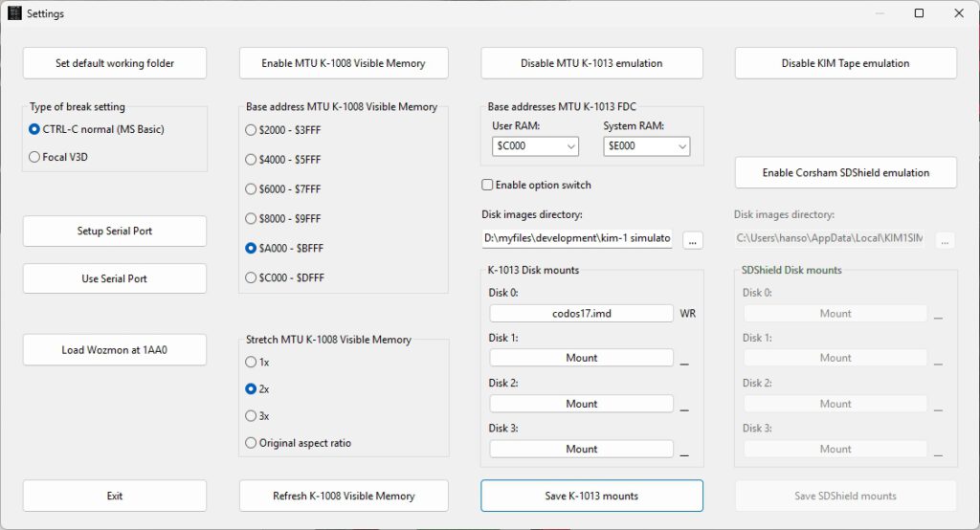Enable the option switch checkbox
This screenshot has width=980, height=530.
click(487, 185)
